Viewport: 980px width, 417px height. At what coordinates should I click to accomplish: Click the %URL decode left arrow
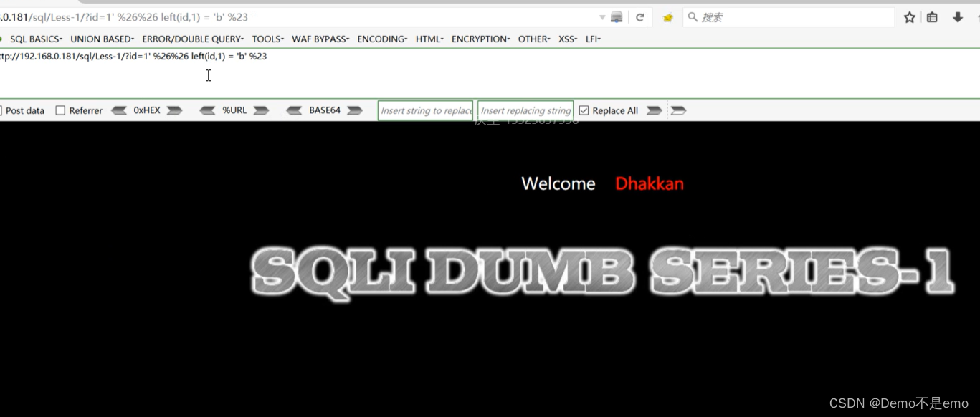[207, 110]
